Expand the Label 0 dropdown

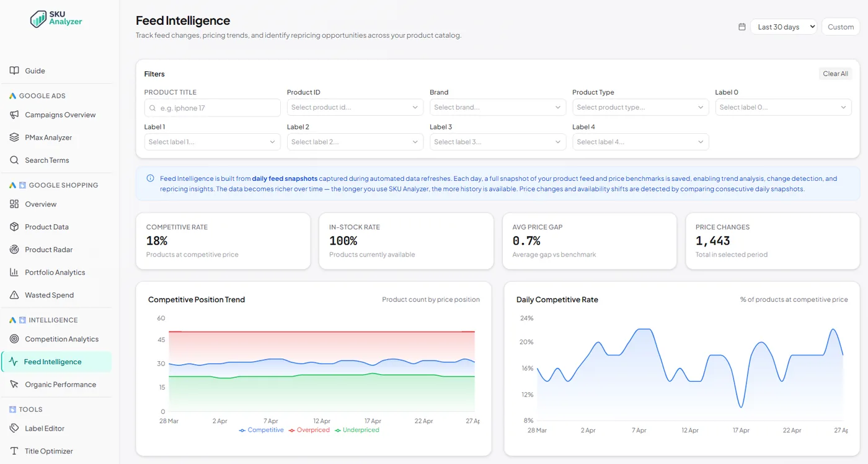(x=783, y=107)
